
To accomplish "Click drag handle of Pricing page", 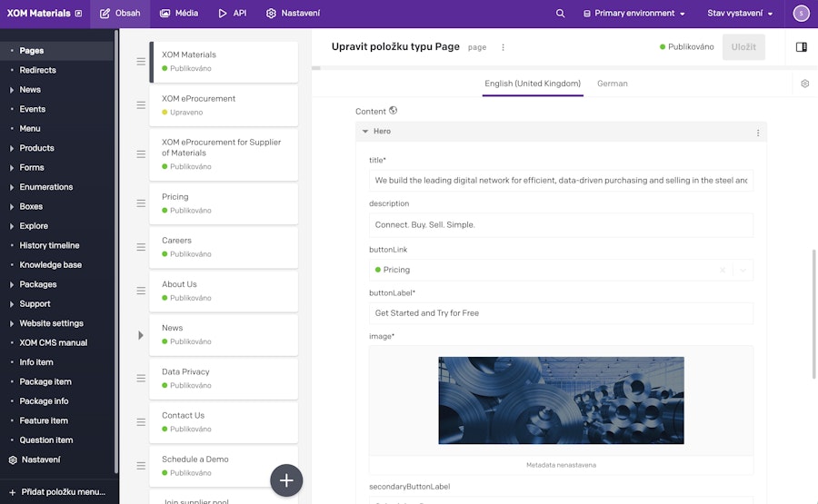I will (141, 203).
